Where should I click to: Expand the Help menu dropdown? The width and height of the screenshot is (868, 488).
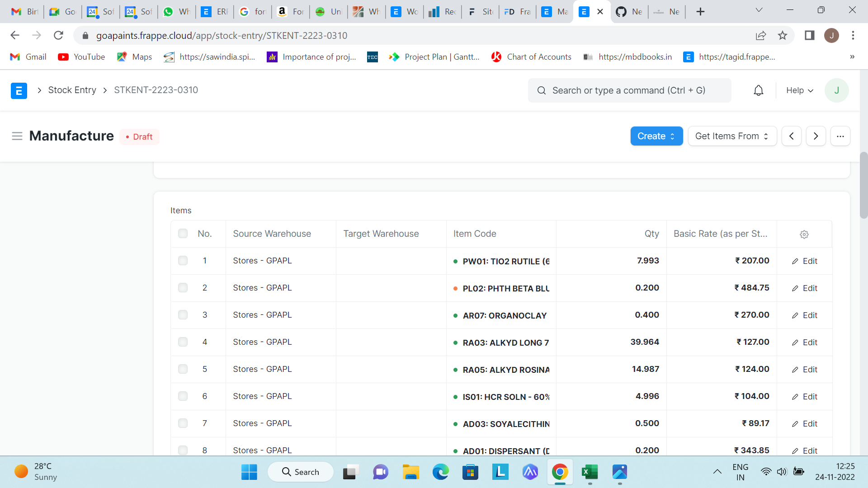(799, 90)
